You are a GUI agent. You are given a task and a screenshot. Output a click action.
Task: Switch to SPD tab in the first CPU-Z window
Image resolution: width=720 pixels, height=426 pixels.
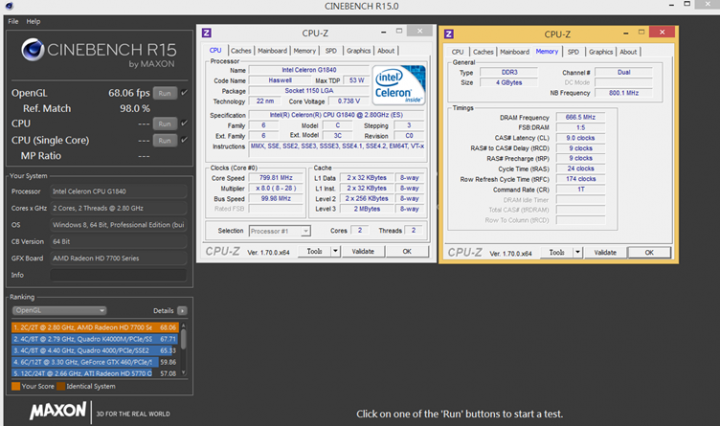[x=331, y=50]
